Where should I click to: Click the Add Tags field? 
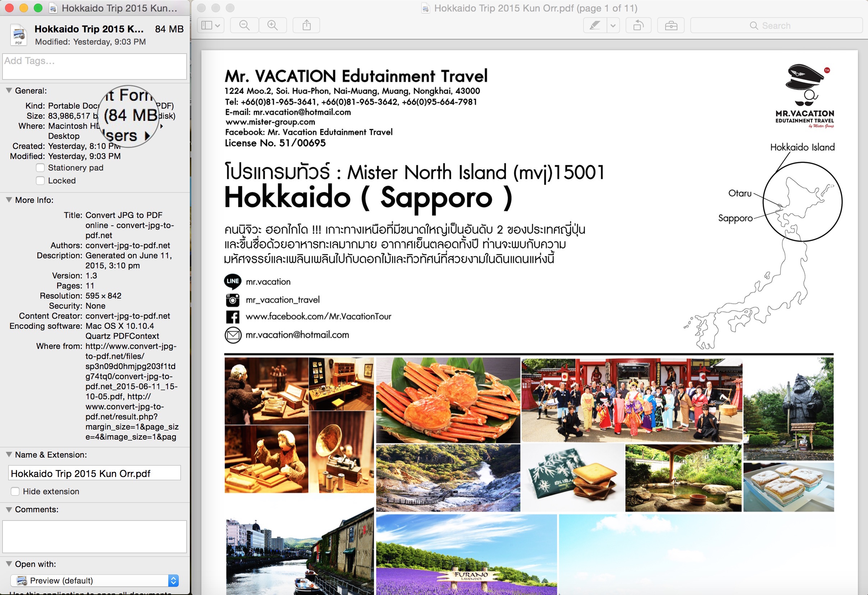(x=94, y=66)
